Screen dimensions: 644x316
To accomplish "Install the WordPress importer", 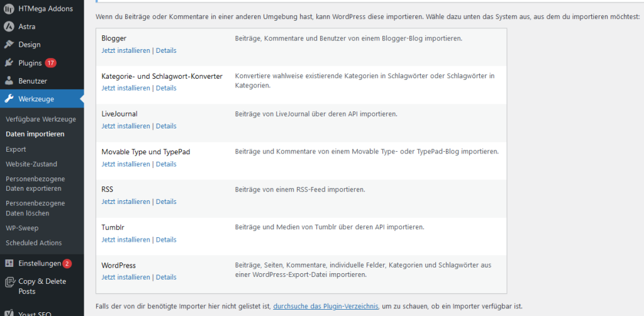I will [x=126, y=277].
